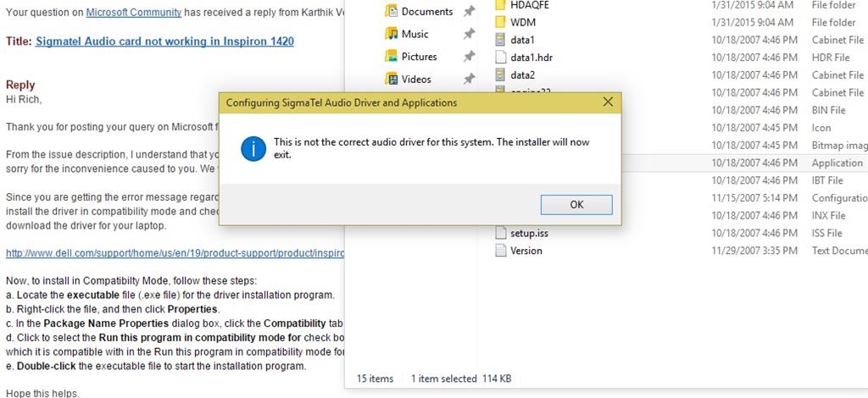Select the setup.iss file

[529, 233]
